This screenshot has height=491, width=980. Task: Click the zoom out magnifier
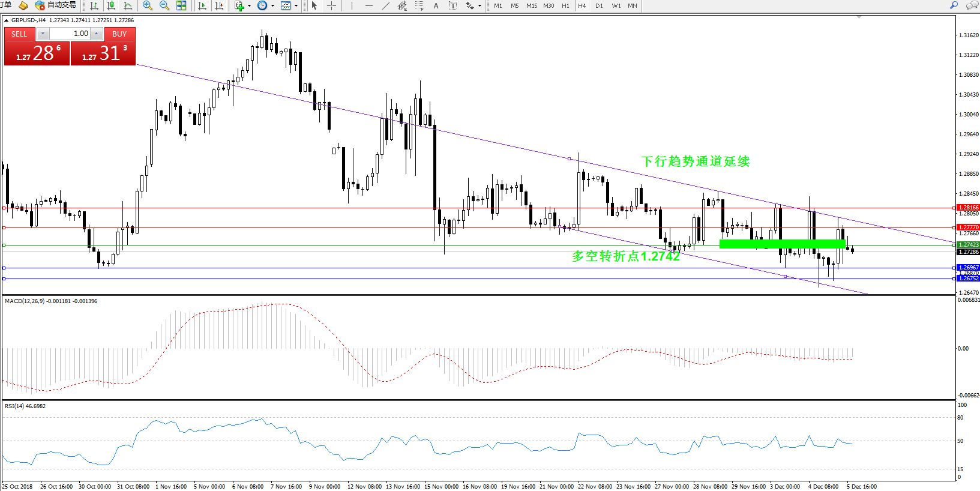point(164,5)
